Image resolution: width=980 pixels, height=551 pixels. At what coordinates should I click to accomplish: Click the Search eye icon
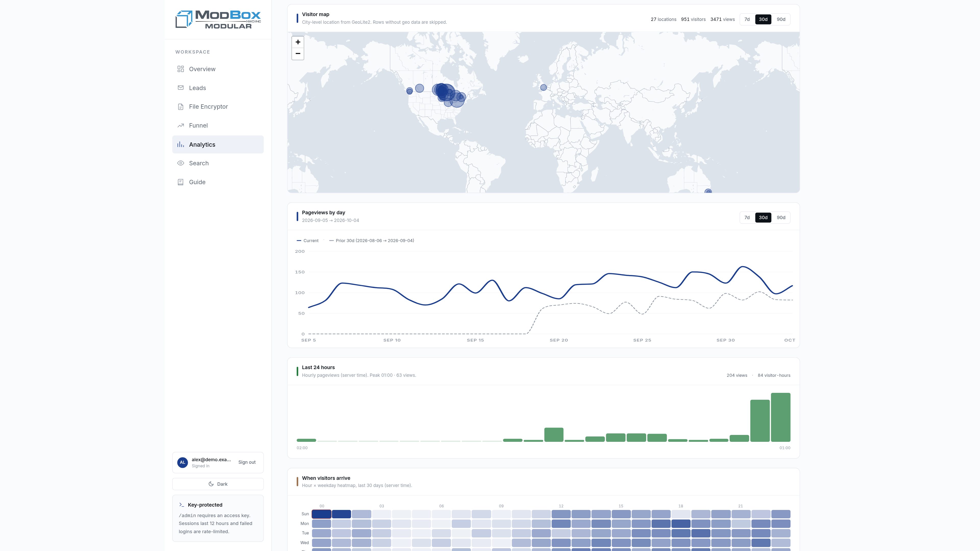pyautogui.click(x=181, y=163)
